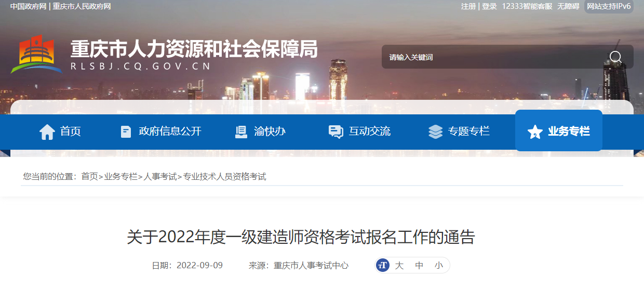
Task: Click the stacked layers icon for 专题专栏
Action: pos(435,132)
